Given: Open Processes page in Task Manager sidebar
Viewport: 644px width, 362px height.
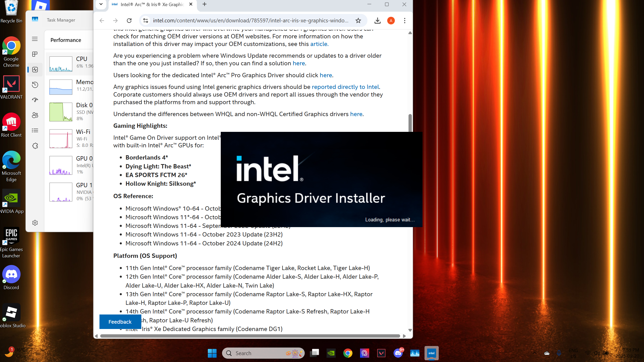Looking at the screenshot, I should [x=35, y=54].
